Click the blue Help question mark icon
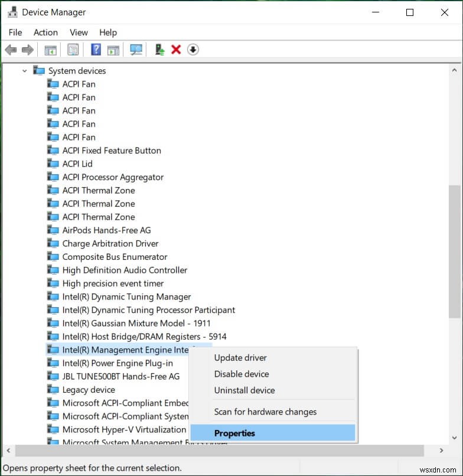 96,50
